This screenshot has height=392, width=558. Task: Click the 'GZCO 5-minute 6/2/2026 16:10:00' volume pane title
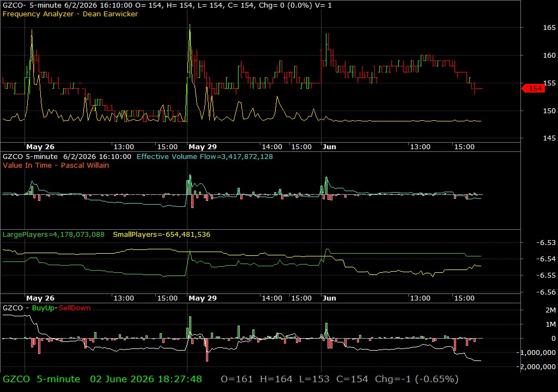coord(67,156)
